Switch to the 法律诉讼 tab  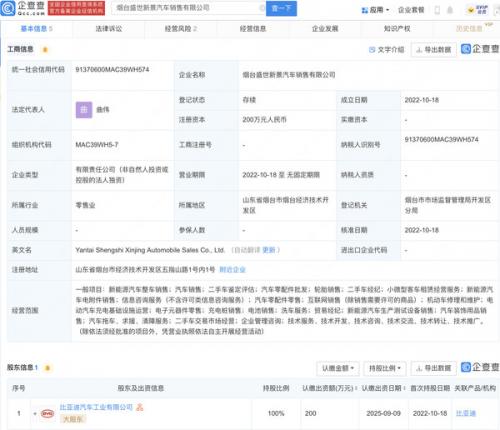tap(109, 29)
